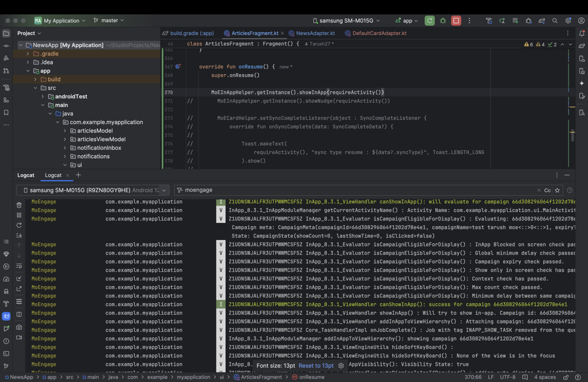
Task: Open the build.gradle (:app) tab
Action: pos(188,33)
